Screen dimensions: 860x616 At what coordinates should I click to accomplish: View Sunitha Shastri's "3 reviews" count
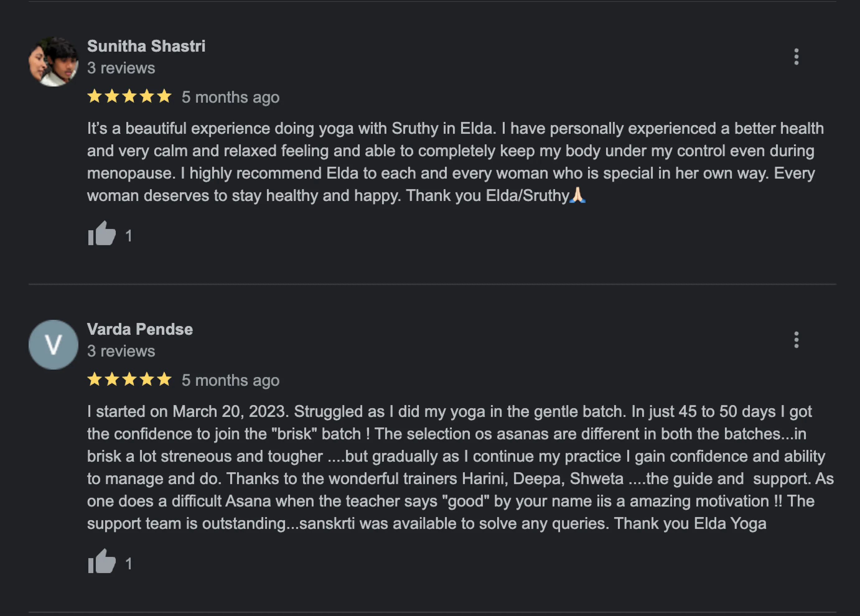(x=121, y=68)
